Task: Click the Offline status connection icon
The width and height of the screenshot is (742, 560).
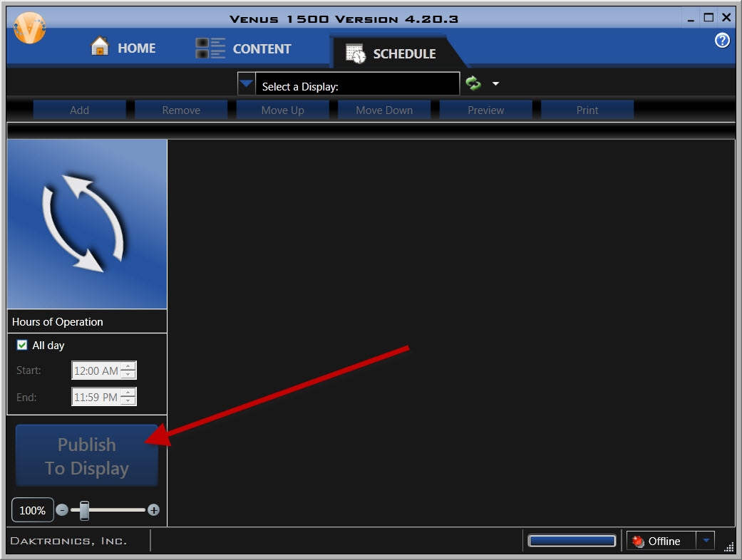Action: [638, 541]
